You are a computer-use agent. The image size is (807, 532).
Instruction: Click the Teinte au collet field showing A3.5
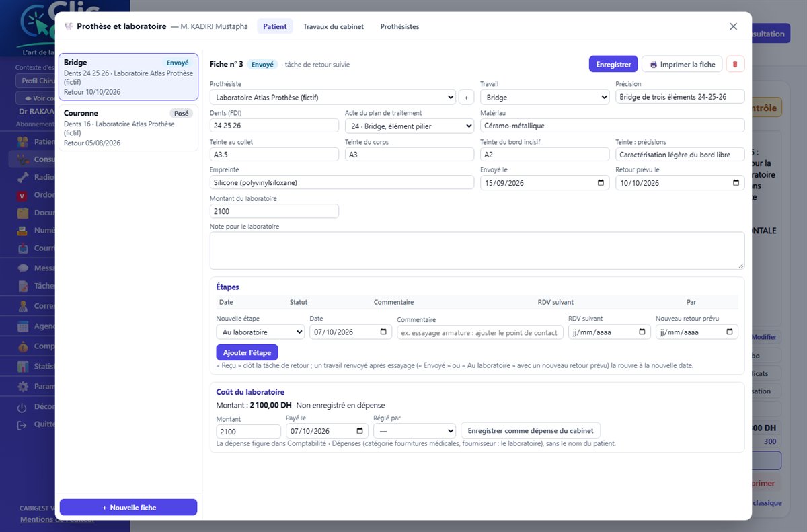click(x=274, y=155)
